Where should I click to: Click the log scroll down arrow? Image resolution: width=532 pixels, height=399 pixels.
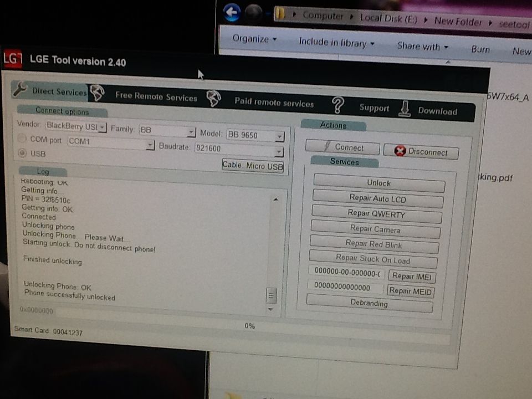click(270, 309)
